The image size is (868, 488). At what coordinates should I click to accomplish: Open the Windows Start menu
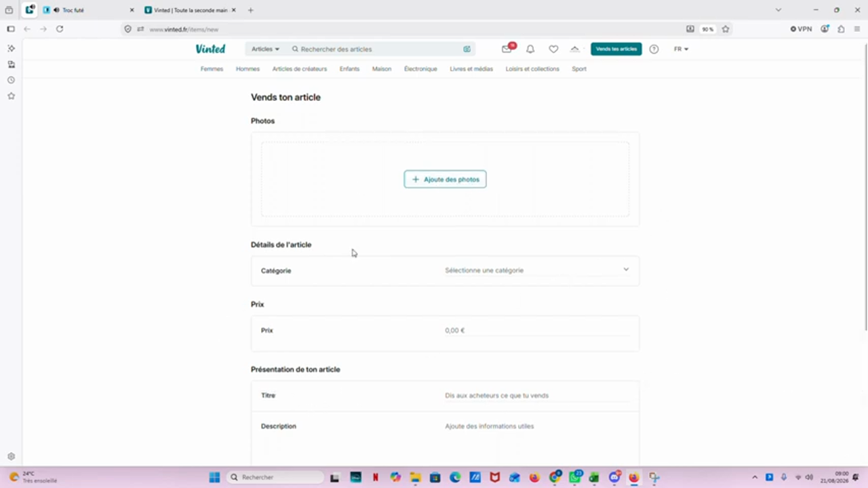[x=214, y=477]
